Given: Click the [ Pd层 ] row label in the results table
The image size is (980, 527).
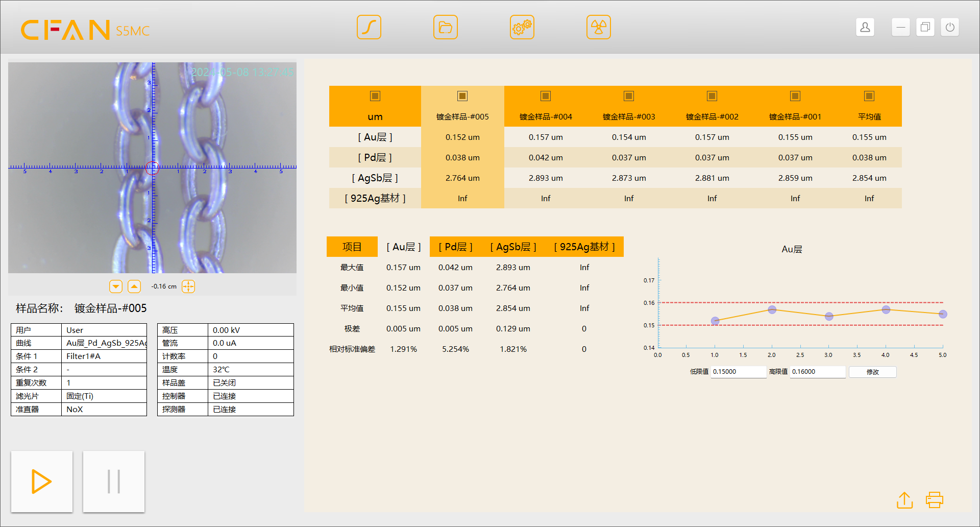Looking at the screenshot, I should click(x=375, y=157).
